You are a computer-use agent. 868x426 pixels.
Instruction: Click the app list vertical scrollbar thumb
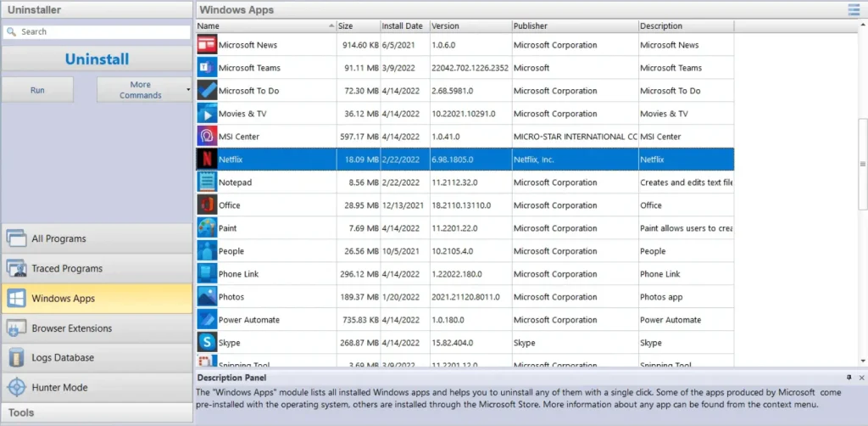[x=862, y=164]
